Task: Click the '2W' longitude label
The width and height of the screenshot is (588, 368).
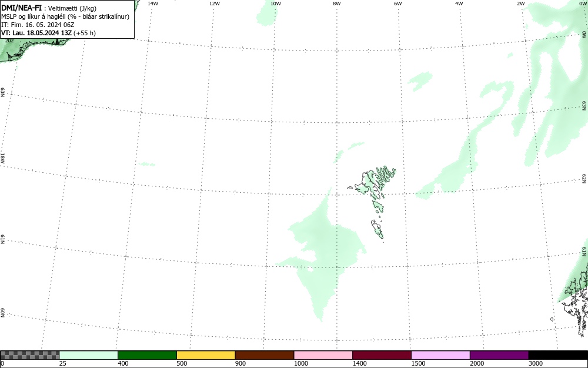Action: (x=520, y=4)
